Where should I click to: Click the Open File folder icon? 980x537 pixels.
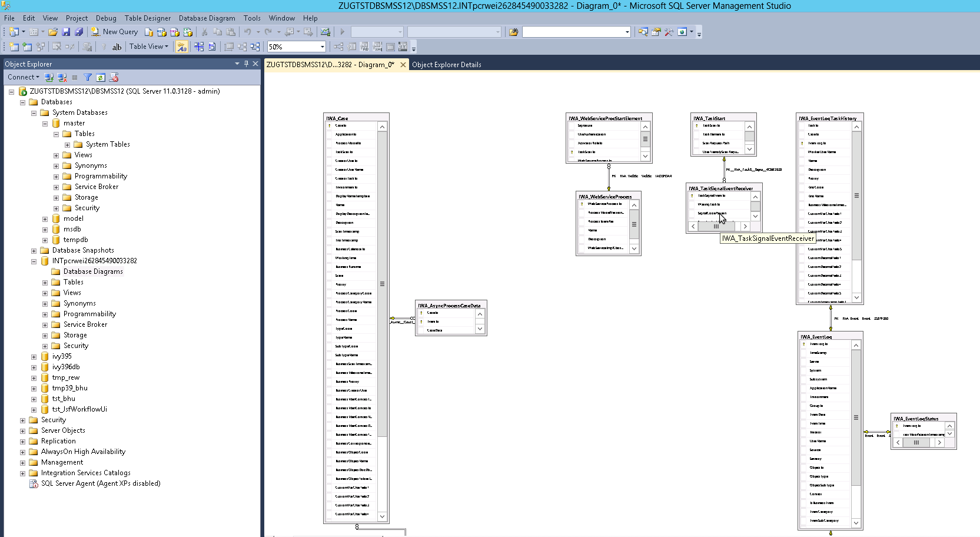53,32
